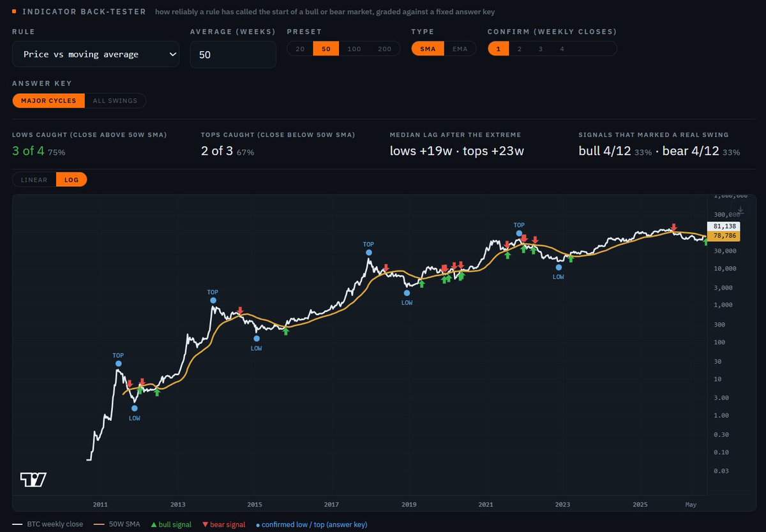Image resolution: width=766 pixels, height=532 pixels.
Task: Switch chart scale to Linear
Action: [34, 180]
